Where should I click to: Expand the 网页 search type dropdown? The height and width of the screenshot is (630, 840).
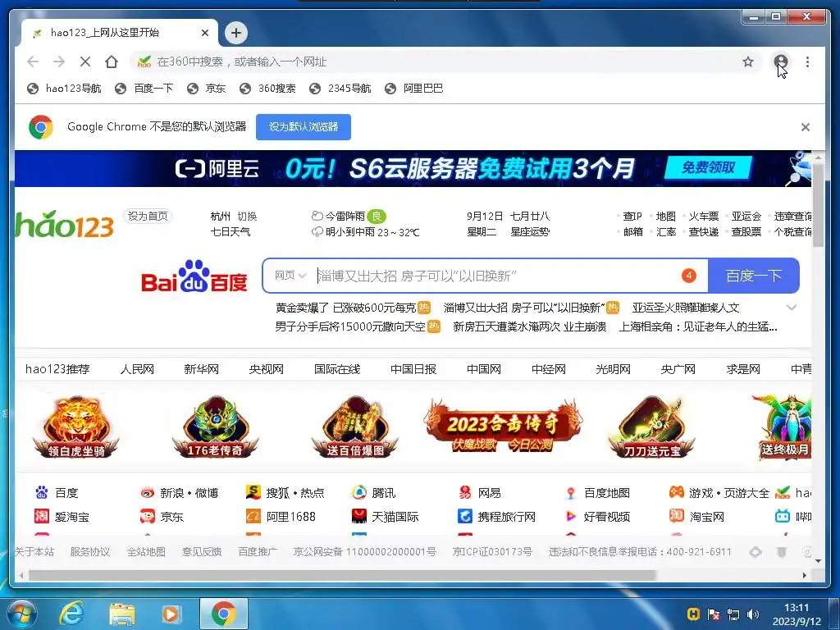point(290,276)
